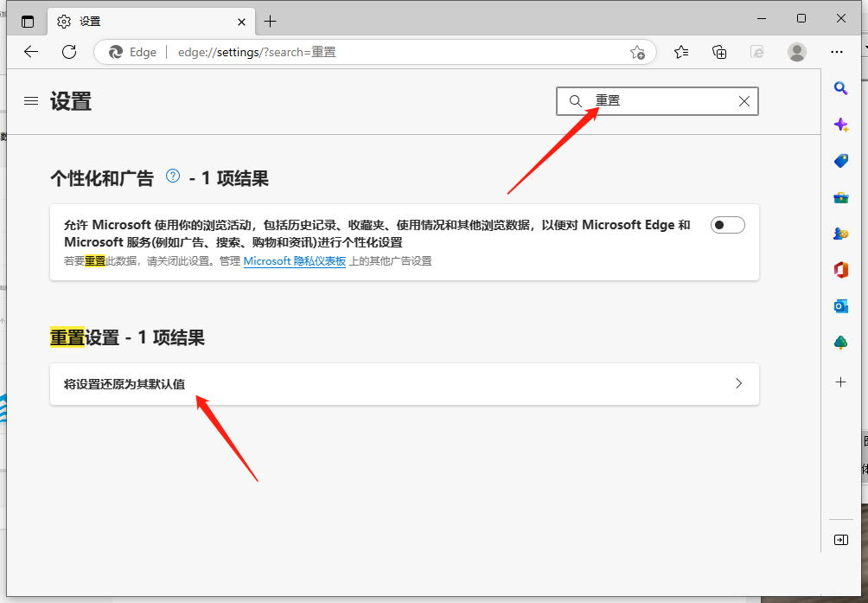The height and width of the screenshot is (603, 868).
Task: Open the sidebar Microsoft Office icon
Action: (841, 270)
